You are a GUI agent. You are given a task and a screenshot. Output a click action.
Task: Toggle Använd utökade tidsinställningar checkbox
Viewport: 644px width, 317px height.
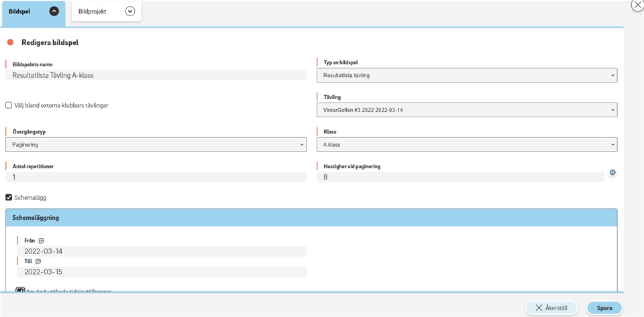(20, 291)
